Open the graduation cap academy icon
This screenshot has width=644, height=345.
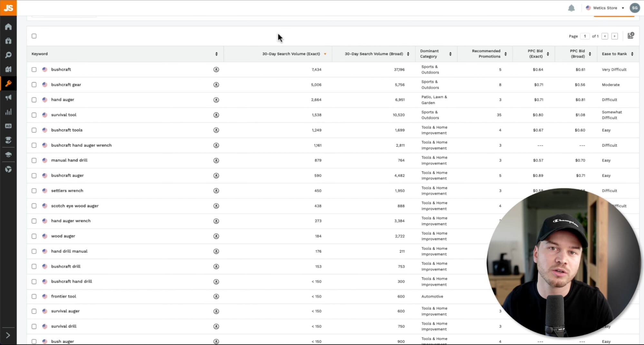[8, 155]
